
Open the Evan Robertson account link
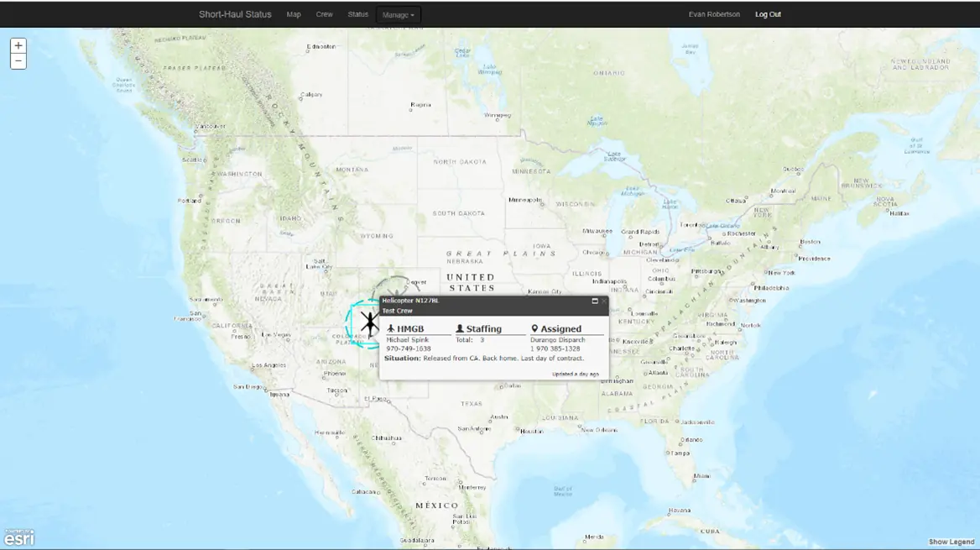pyautogui.click(x=713, y=14)
